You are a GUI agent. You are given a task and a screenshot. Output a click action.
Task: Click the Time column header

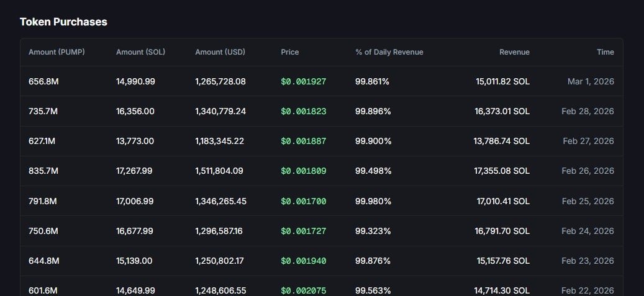click(x=605, y=52)
